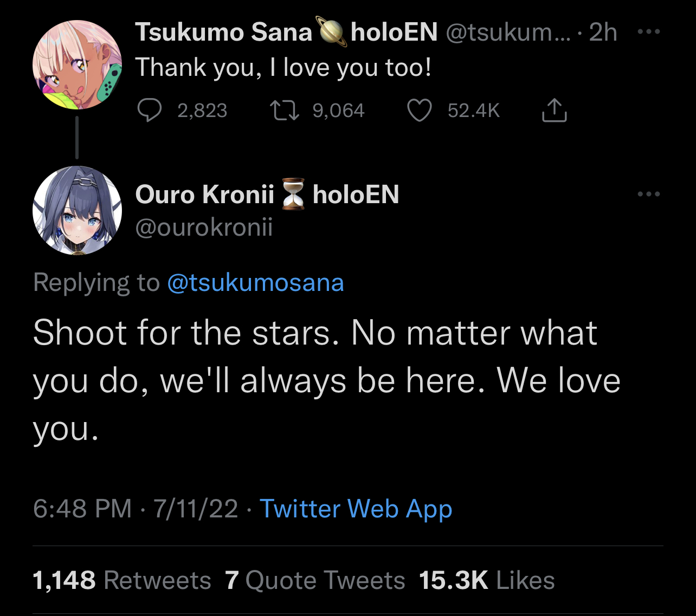Screen dimensions: 696x616
Task: Click Sana's tweet text Thank you
Action: [x=283, y=68]
